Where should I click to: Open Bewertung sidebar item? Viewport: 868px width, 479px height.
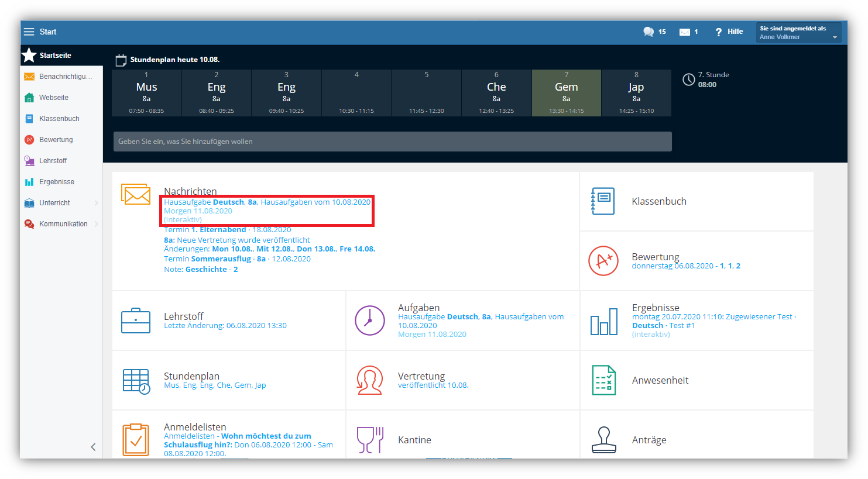[x=61, y=140]
